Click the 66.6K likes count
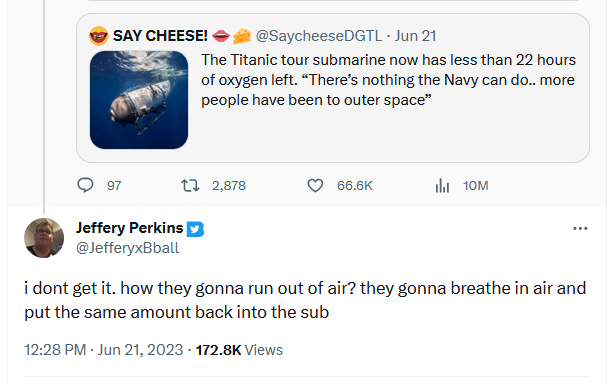615x384 pixels. pos(355,186)
